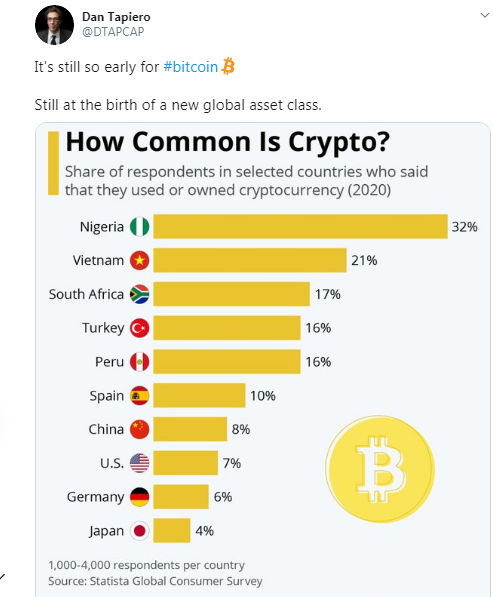Click the orange bitcoin emoji icon
The image size is (493, 597).
pos(228,66)
